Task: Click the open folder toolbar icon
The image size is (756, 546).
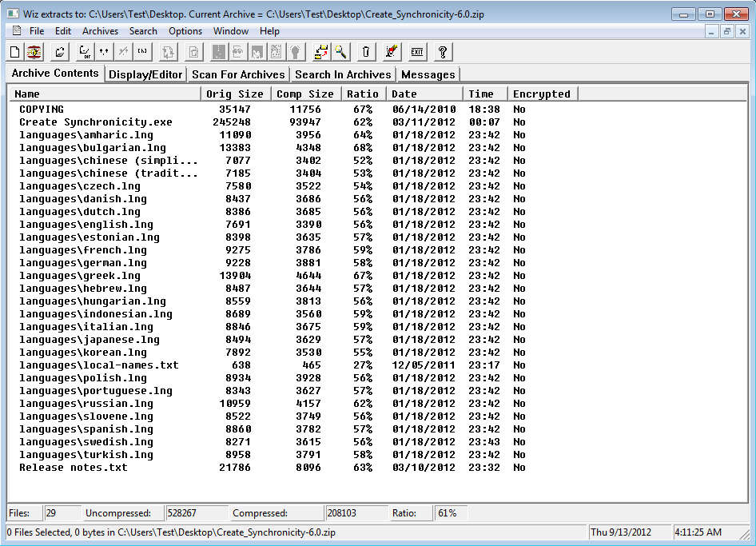Action: tap(60, 52)
